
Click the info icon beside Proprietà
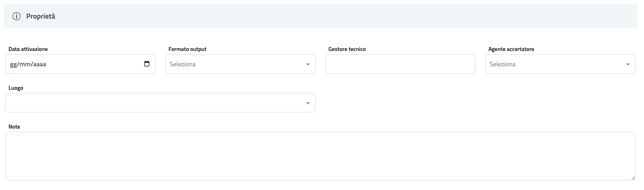click(x=17, y=17)
